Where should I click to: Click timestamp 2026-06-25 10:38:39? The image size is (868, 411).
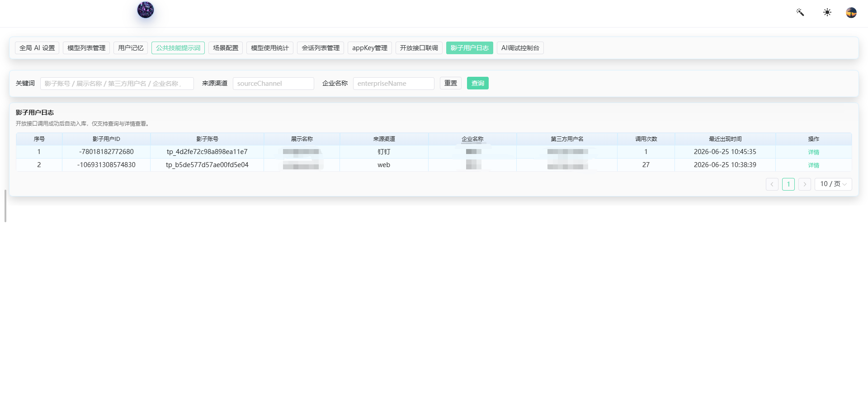(725, 165)
